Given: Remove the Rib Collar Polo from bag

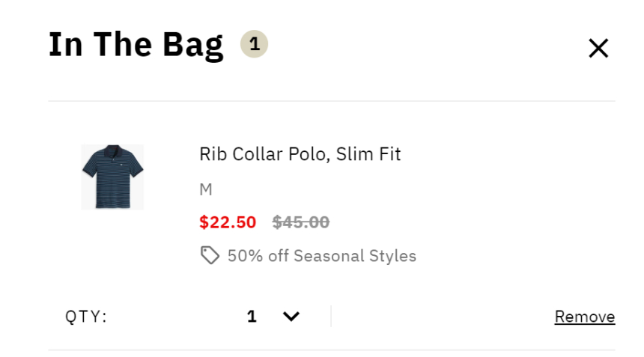Looking at the screenshot, I should click(x=584, y=317).
